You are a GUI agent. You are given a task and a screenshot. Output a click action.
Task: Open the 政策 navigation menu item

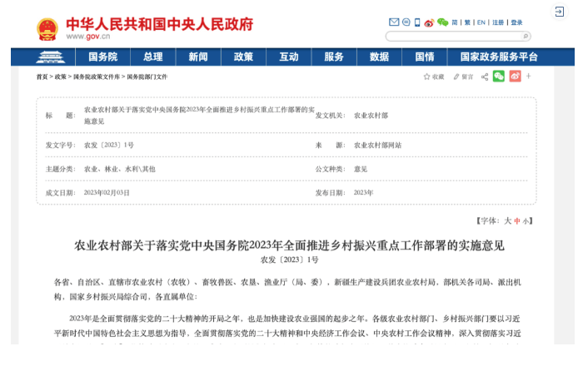click(x=243, y=57)
